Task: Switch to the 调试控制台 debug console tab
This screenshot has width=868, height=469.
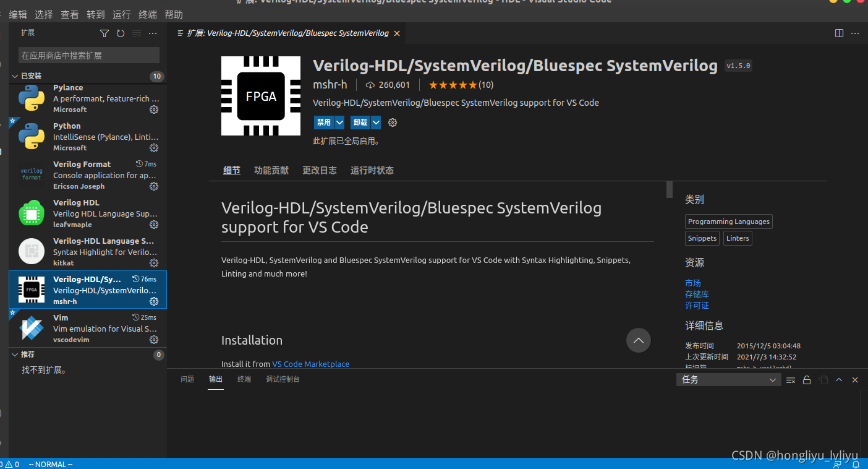Action: click(283, 379)
